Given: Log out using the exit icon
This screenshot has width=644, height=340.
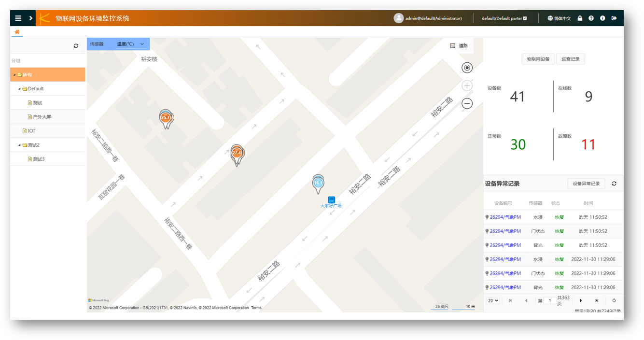Looking at the screenshot, I should (614, 18).
